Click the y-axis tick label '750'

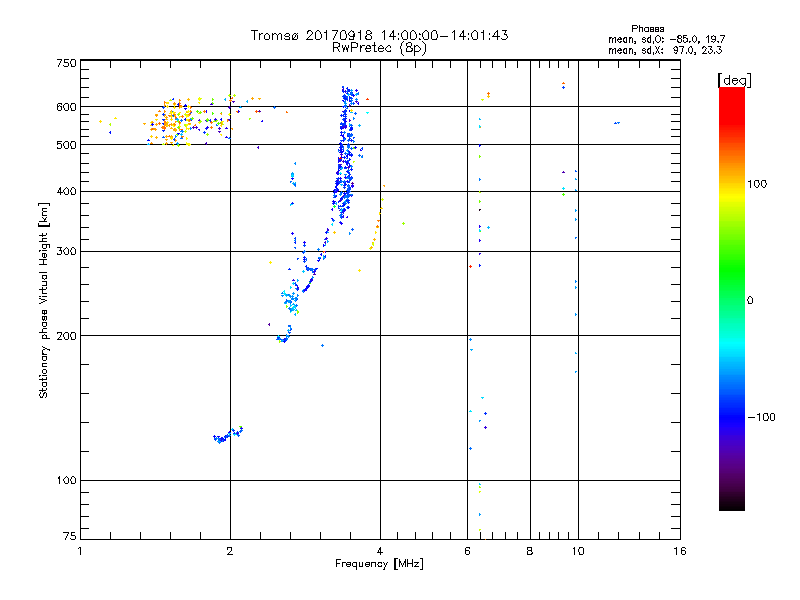[66, 63]
